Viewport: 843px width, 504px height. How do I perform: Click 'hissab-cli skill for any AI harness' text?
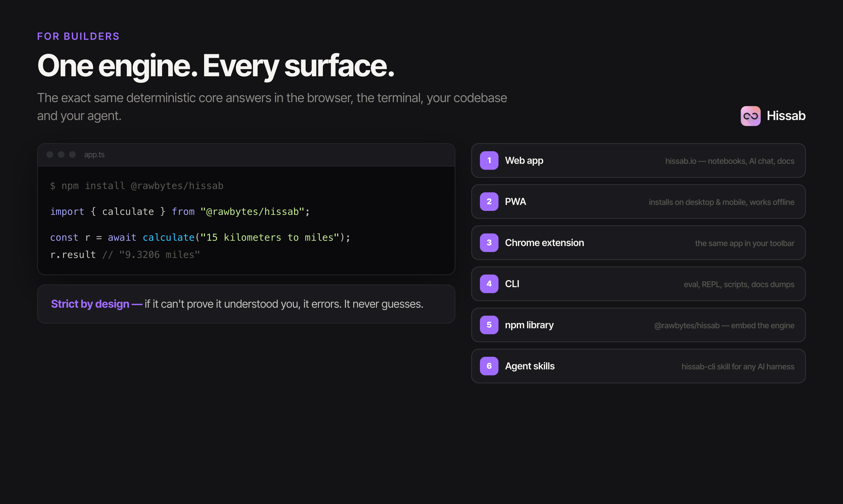[x=738, y=367]
